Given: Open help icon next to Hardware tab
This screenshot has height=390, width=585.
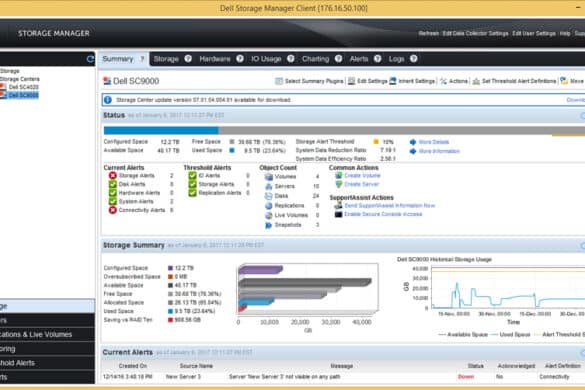Looking at the screenshot, I should pyautogui.click(x=240, y=59).
